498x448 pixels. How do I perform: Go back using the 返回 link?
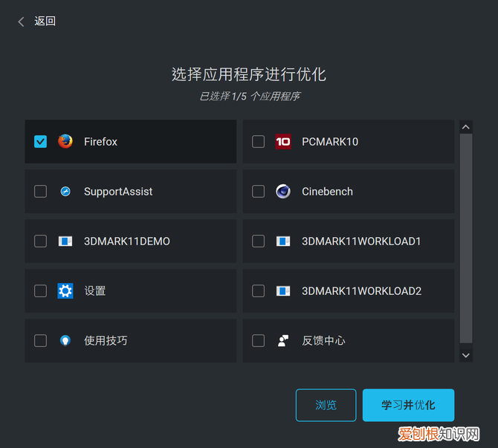(45, 22)
